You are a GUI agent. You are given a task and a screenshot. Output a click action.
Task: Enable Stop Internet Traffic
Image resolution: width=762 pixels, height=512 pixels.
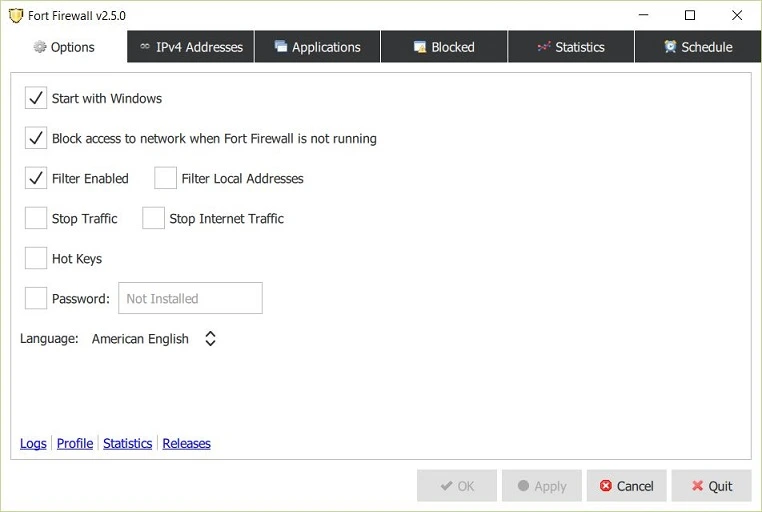click(154, 218)
